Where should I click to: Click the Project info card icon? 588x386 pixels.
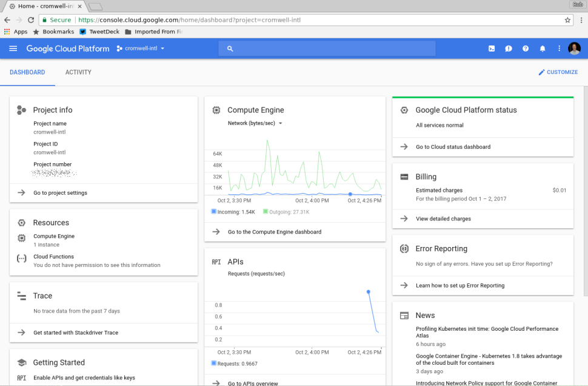pyautogui.click(x=21, y=110)
